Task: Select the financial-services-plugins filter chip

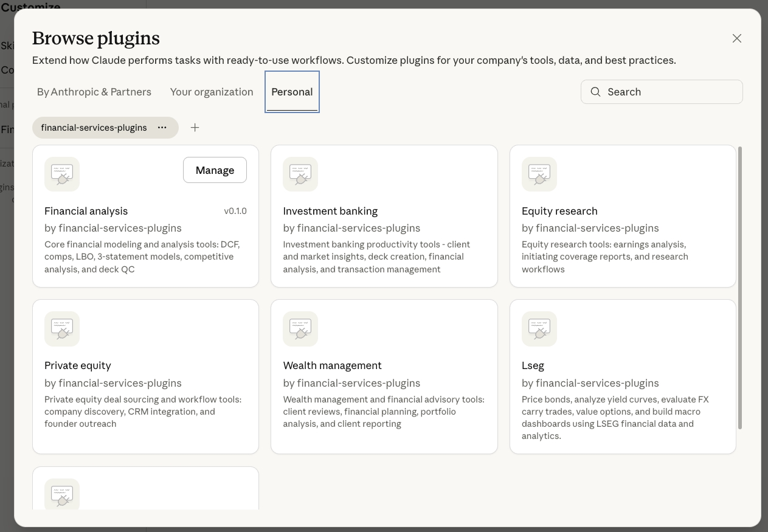Action: click(x=94, y=128)
